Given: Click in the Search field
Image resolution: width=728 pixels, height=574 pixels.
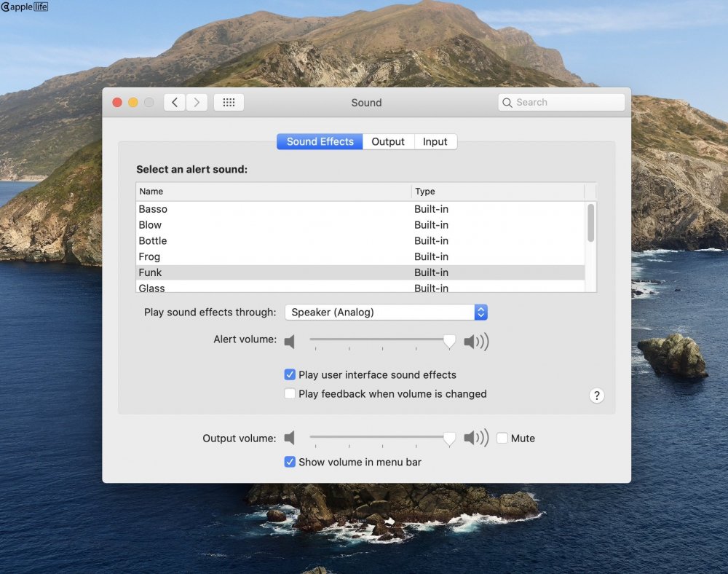Looking at the screenshot, I should pyautogui.click(x=561, y=102).
